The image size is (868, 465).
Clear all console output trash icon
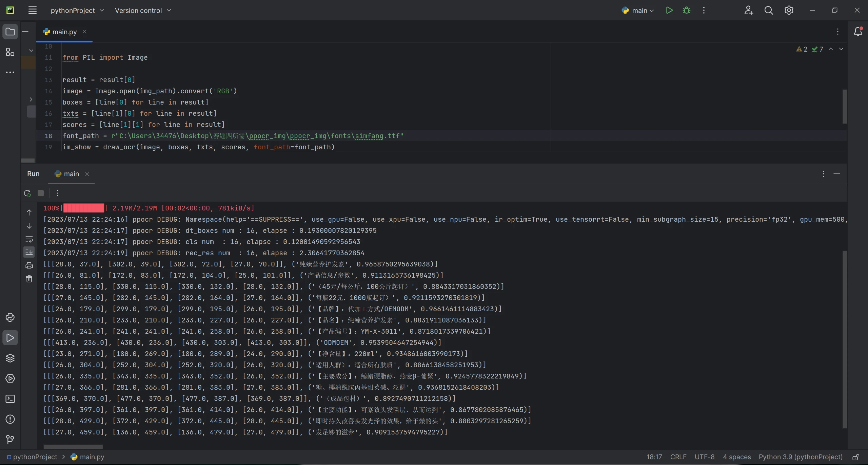(x=29, y=279)
